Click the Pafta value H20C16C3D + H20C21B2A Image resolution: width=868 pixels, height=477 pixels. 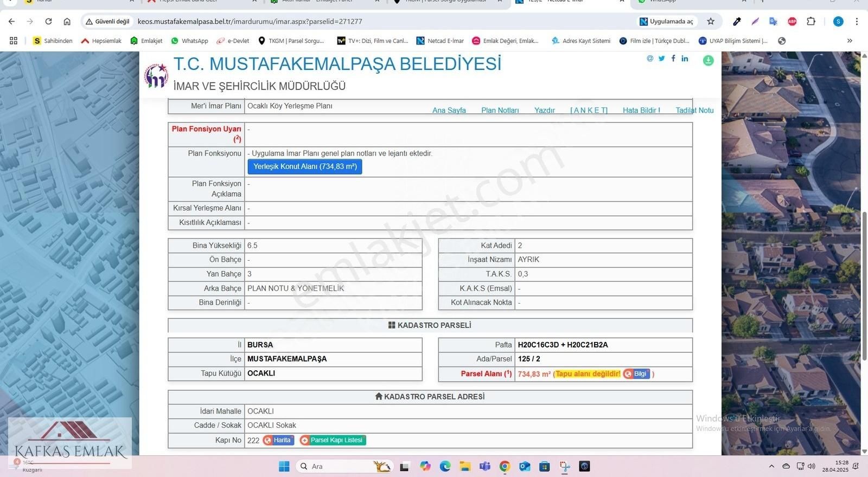[x=563, y=345]
